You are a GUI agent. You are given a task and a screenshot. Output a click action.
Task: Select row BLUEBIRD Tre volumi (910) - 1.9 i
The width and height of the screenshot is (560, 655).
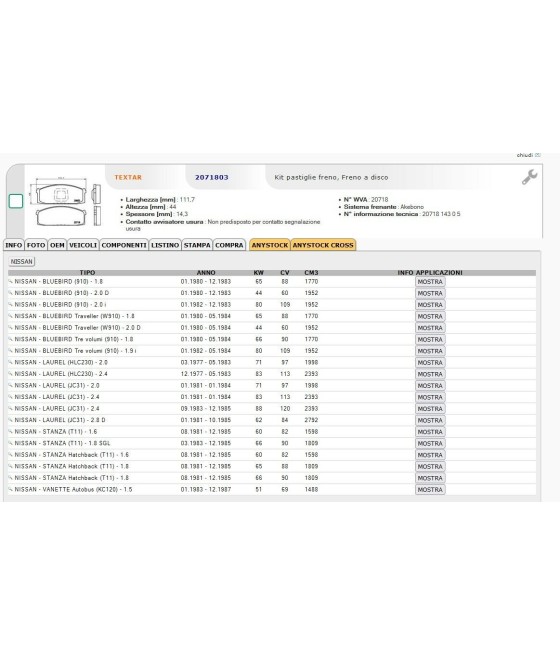click(272, 351)
